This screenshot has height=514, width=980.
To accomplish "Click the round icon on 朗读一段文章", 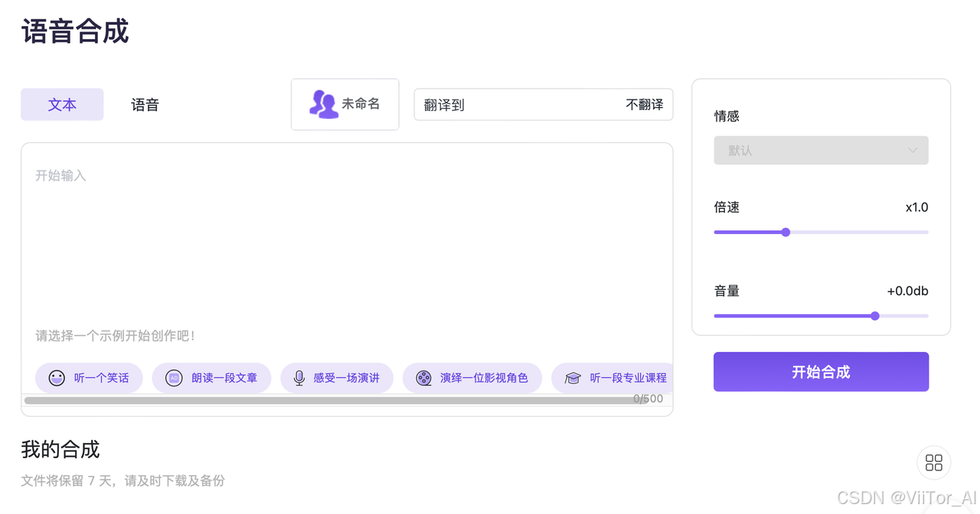I will pyautogui.click(x=174, y=378).
